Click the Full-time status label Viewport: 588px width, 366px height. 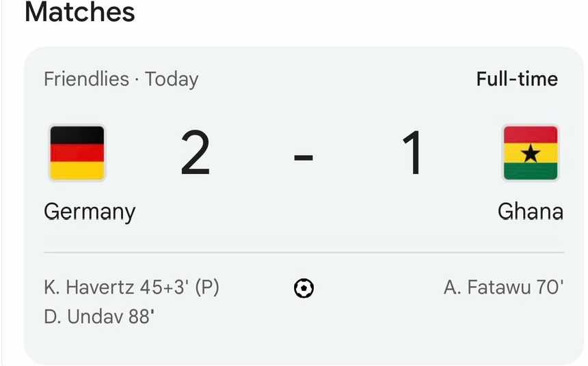coord(517,79)
